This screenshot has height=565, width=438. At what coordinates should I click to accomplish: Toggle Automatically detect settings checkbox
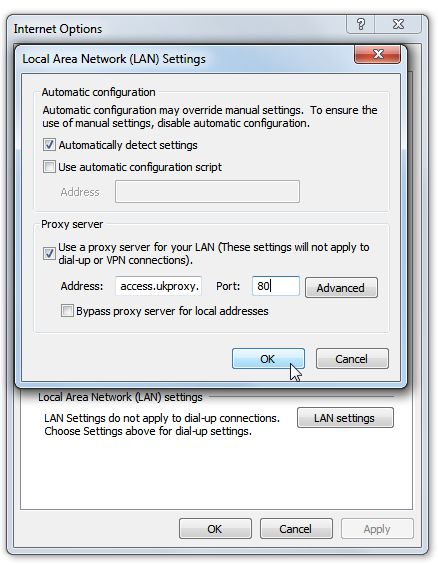[49, 145]
